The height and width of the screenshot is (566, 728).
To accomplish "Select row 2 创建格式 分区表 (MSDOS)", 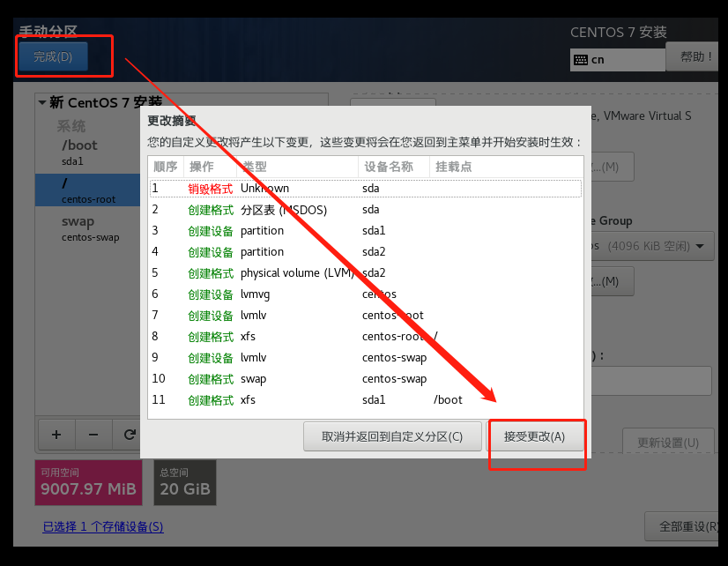I will coord(366,210).
